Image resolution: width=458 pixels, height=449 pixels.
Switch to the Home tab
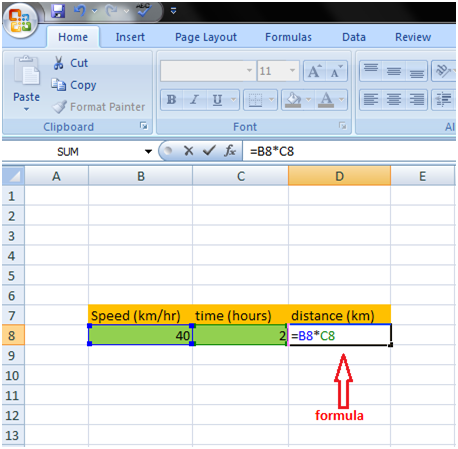[73, 37]
